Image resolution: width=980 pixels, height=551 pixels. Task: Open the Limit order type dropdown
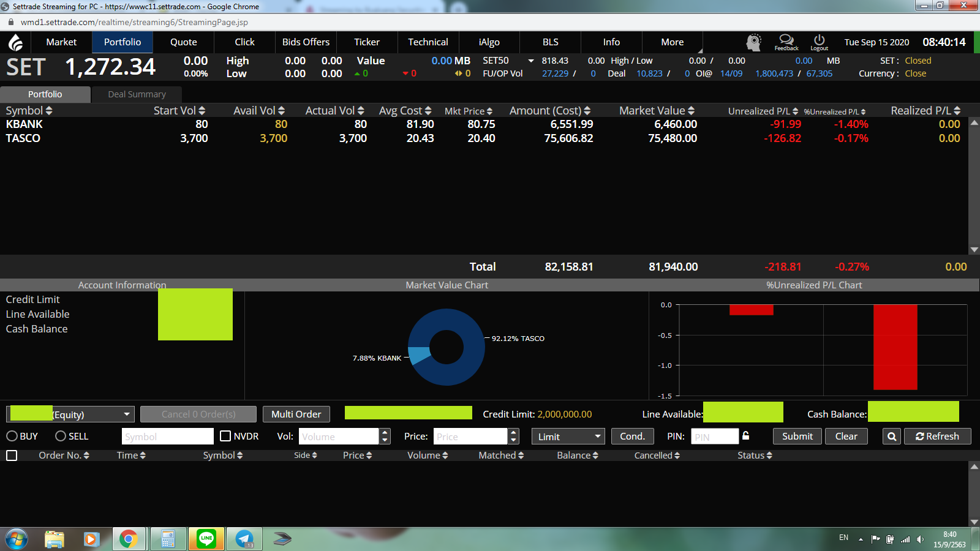coord(568,437)
